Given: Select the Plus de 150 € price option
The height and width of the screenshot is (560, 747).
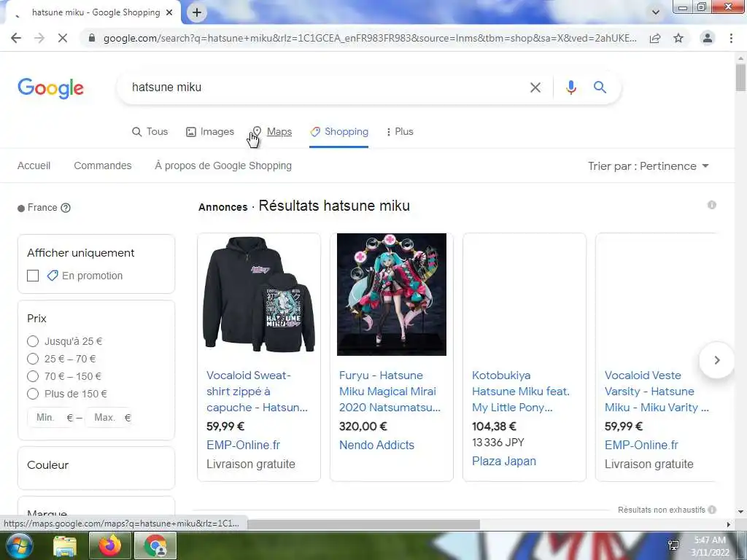Looking at the screenshot, I should (x=33, y=394).
